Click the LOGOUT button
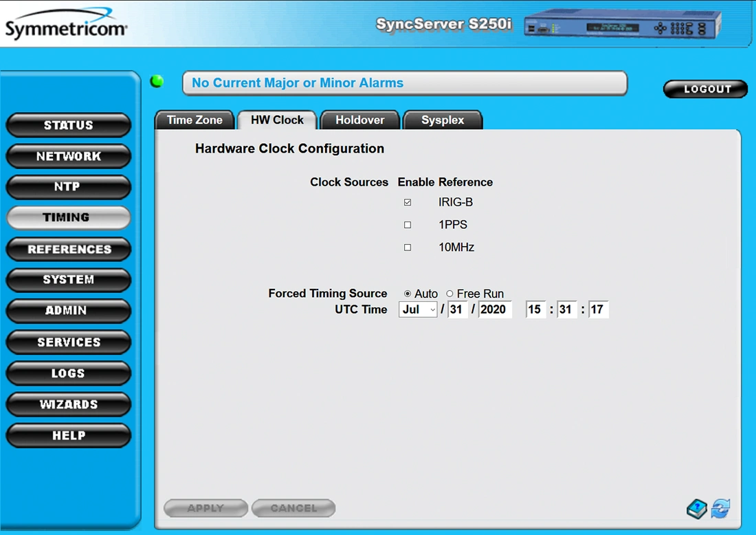The width and height of the screenshot is (756, 535). tap(705, 89)
